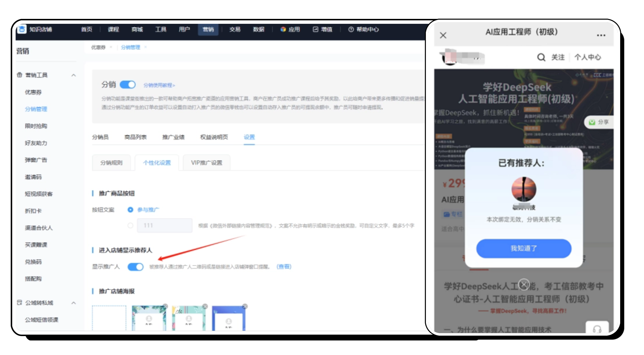Open the three-dot more menu

[x=601, y=35]
